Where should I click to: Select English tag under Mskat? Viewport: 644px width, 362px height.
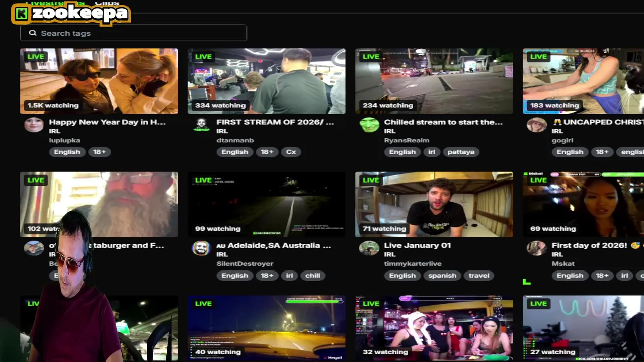pyautogui.click(x=570, y=275)
